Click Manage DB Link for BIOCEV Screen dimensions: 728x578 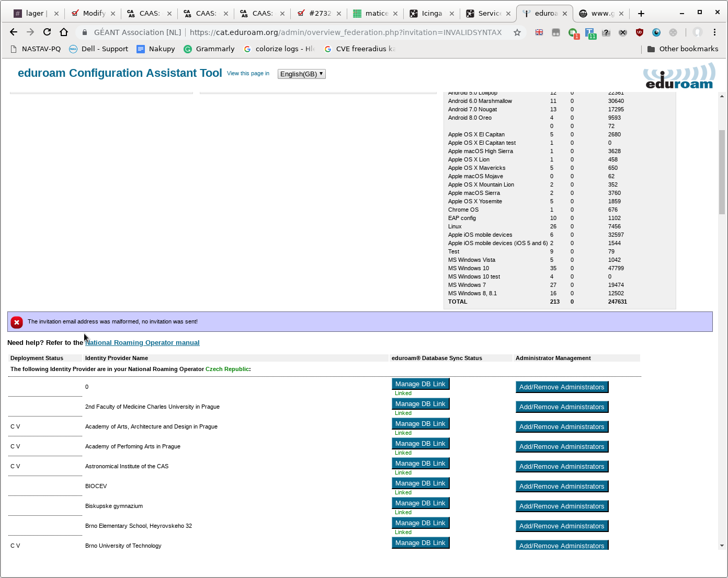(x=420, y=483)
